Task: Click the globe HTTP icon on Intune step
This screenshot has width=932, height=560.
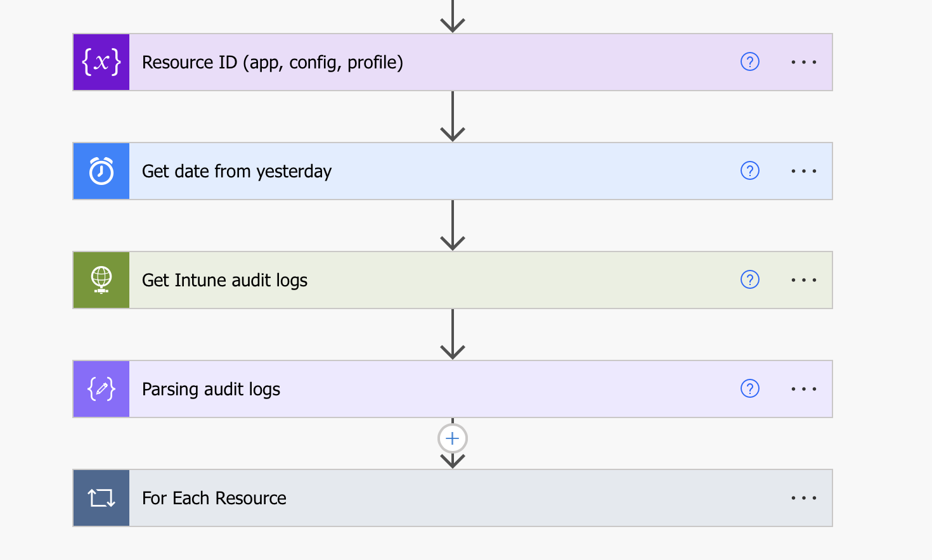Action: pos(101,280)
